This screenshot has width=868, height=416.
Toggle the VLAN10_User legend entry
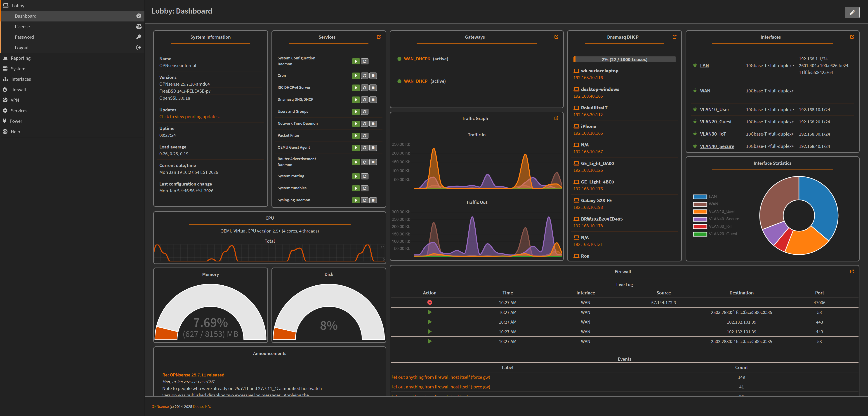(722, 212)
